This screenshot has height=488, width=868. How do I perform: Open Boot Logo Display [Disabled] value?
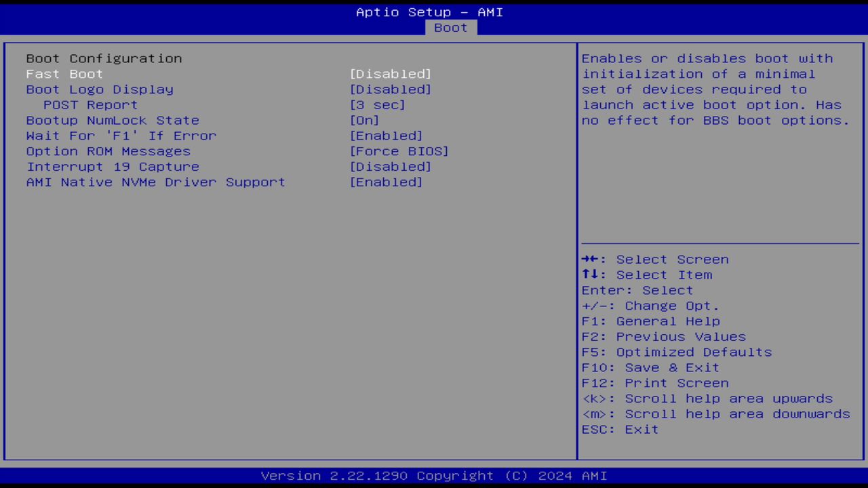tap(391, 89)
